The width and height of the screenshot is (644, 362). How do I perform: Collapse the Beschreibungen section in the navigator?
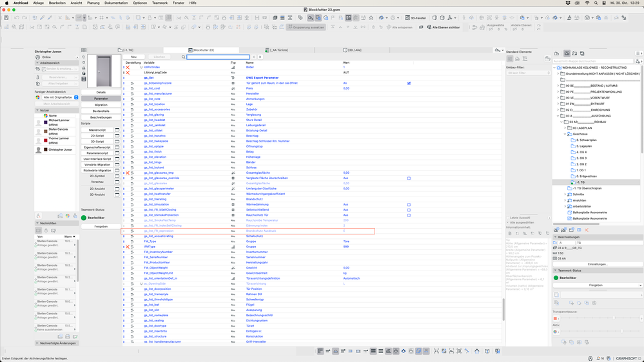[x=555, y=237]
